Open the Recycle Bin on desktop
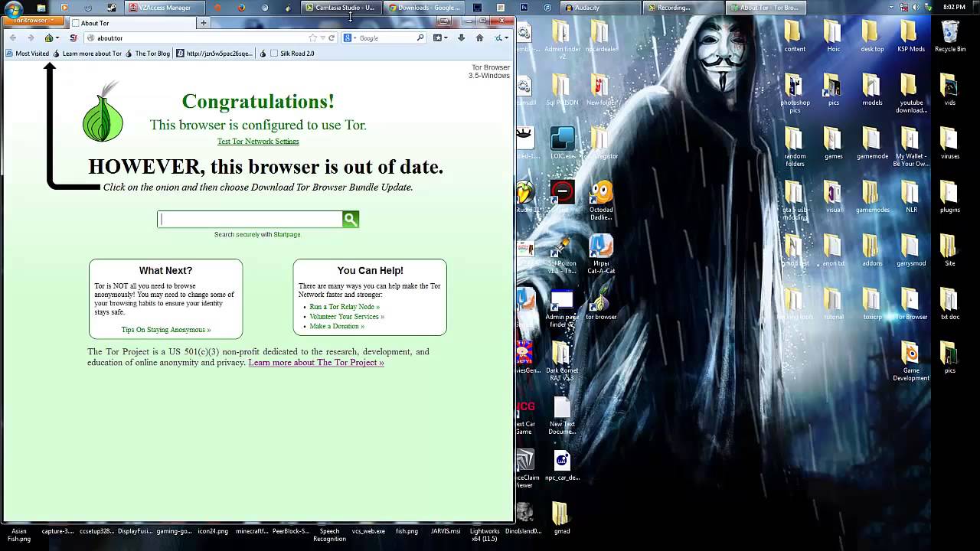Screen dimensions: 980x551 (x=949, y=36)
